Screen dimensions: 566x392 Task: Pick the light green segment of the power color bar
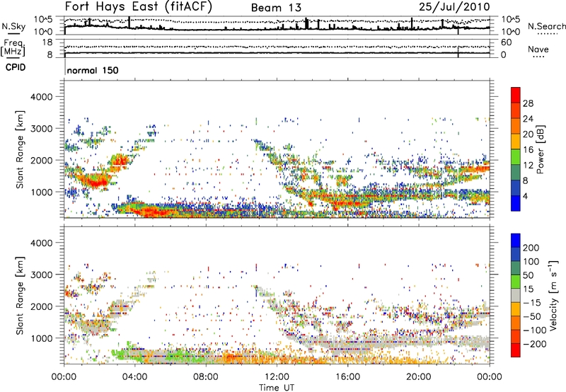[x=516, y=157]
